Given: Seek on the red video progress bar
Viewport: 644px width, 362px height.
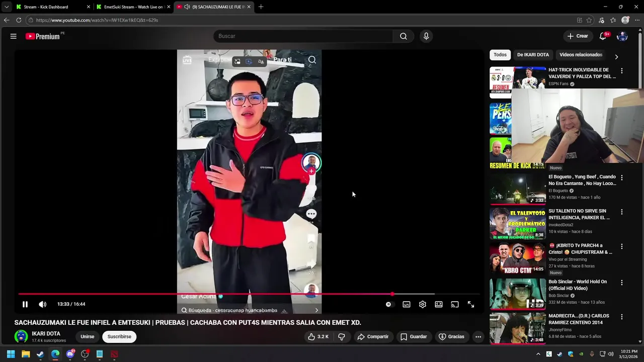Looking at the screenshot, I should coord(205,294).
